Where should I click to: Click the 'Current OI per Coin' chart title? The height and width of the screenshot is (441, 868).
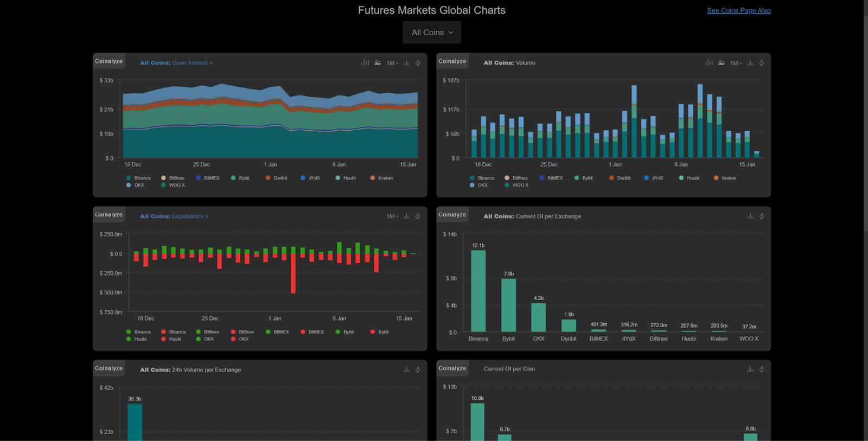509,369
